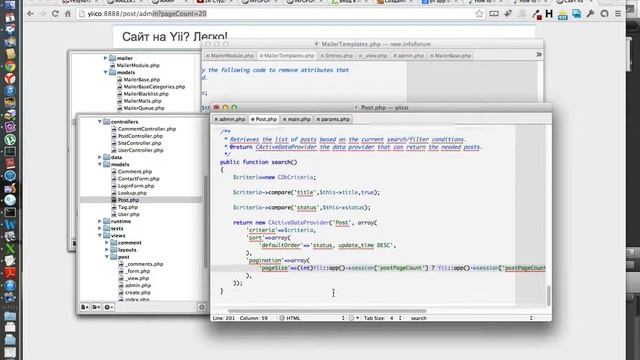Click the new file button in the drawer footer
The image size is (640, 360).
click(84, 307)
